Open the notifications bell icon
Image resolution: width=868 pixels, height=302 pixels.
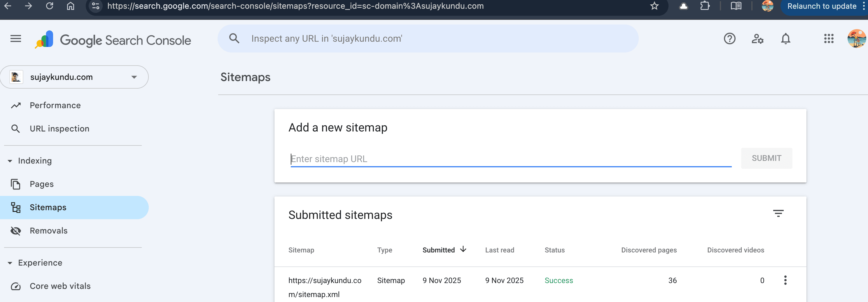click(785, 39)
